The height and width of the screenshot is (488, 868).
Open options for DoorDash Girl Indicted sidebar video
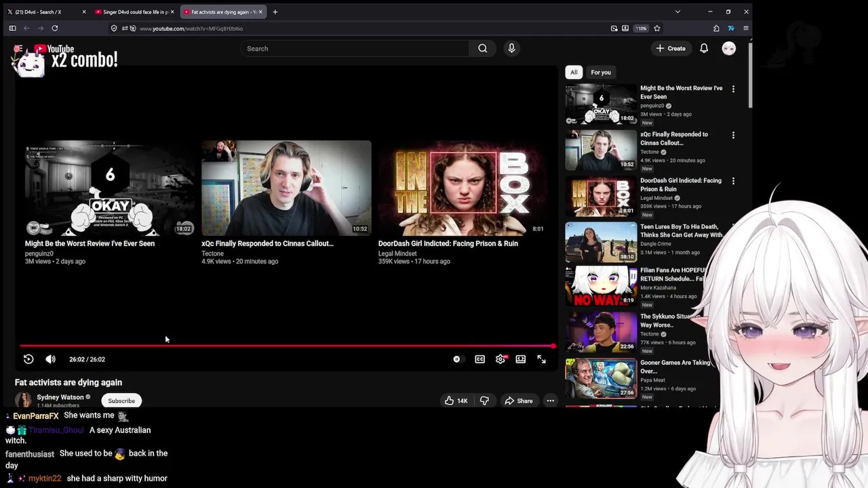click(x=733, y=181)
